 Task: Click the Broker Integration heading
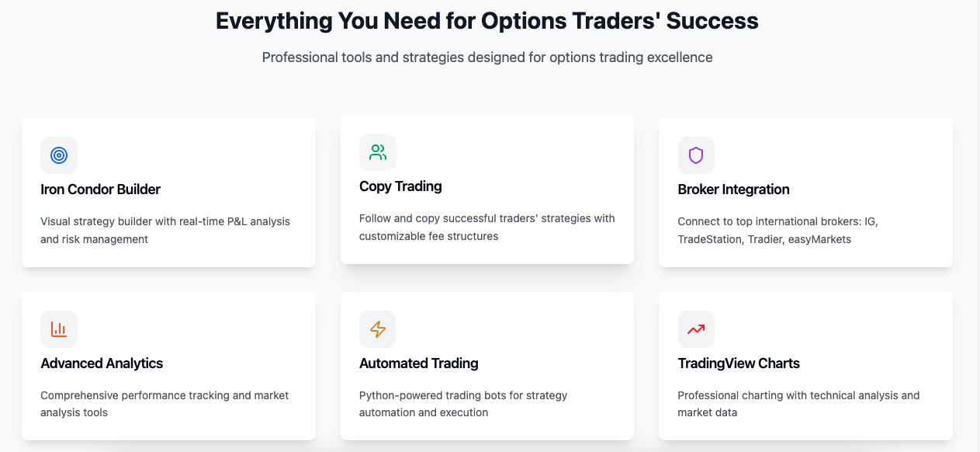point(733,189)
